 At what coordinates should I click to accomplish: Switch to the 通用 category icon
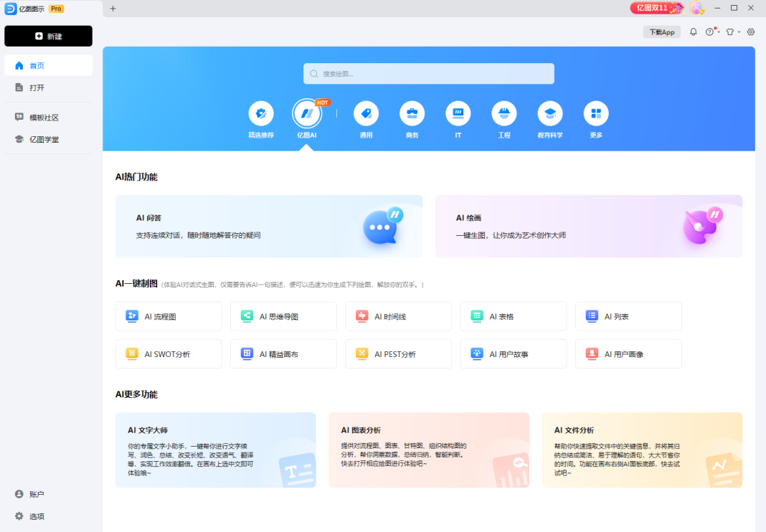click(366, 113)
